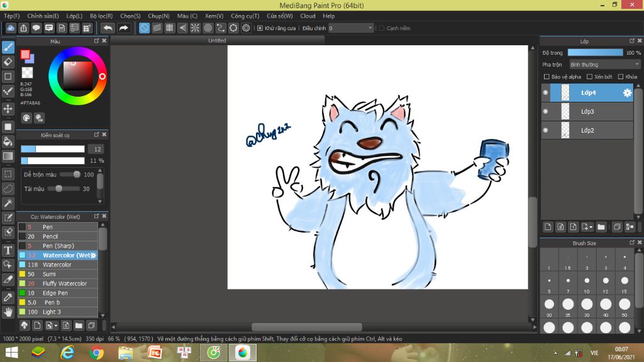Undock the Lớp panel

(632, 41)
